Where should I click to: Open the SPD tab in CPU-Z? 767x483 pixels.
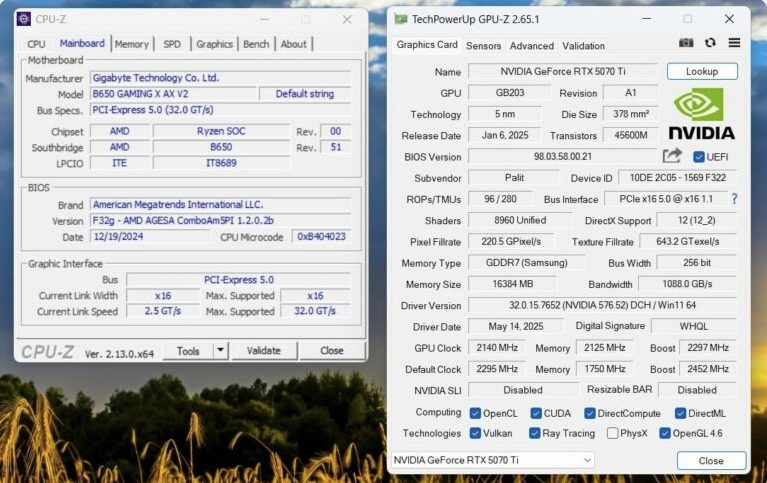pyautogui.click(x=172, y=44)
